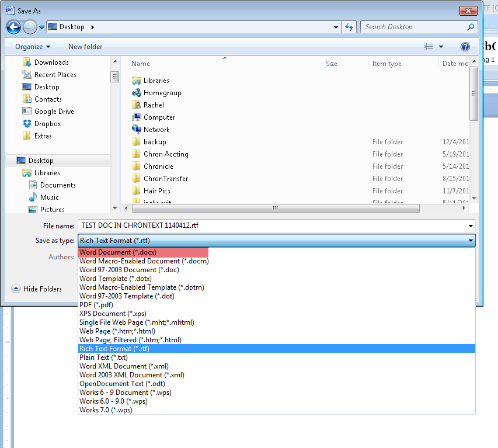Choose Plain Text (*.txt) type
The image size is (498, 448).
[277, 357]
